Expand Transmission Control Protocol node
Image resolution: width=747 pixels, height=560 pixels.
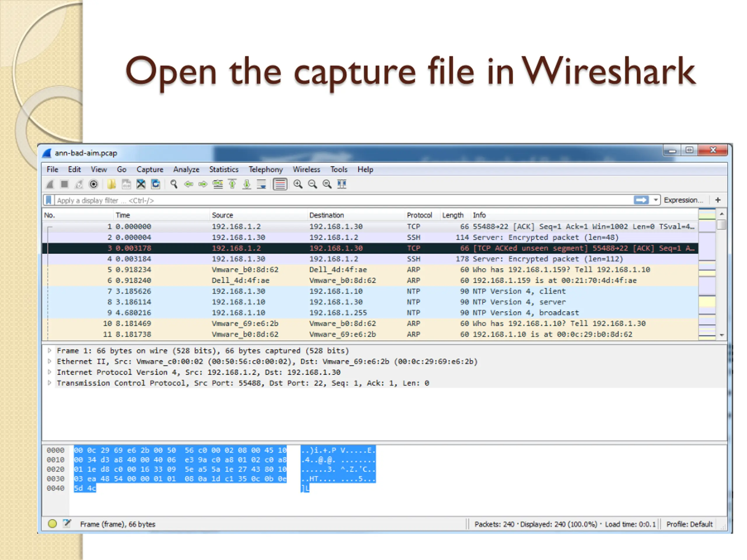point(49,383)
